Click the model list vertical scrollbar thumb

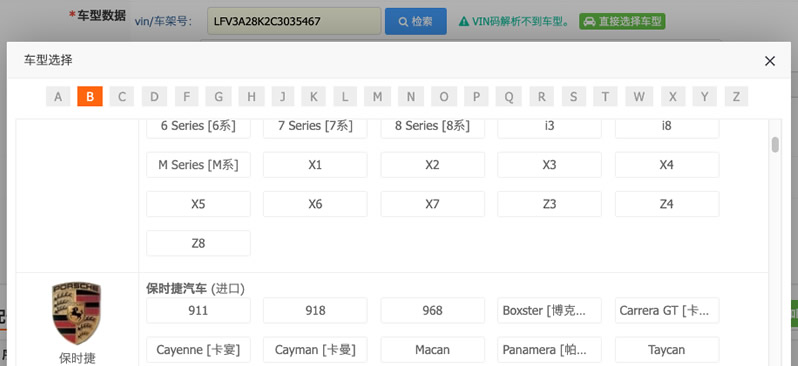[775, 145]
